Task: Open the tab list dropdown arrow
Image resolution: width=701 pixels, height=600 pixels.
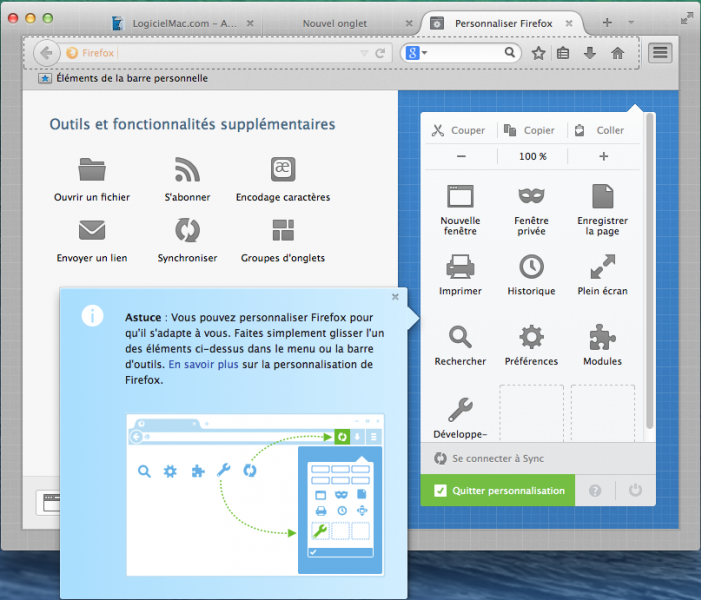Action: pyautogui.click(x=631, y=22)
